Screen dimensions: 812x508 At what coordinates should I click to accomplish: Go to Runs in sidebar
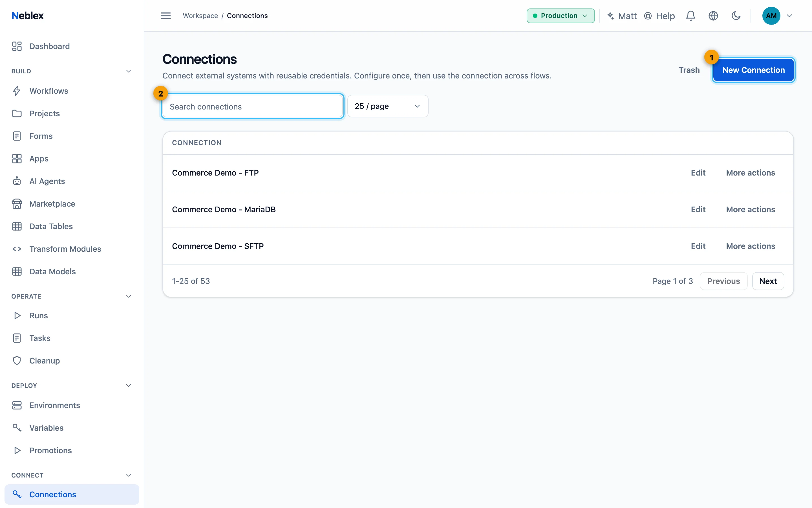pyautogui.click(x=72, y=316)
